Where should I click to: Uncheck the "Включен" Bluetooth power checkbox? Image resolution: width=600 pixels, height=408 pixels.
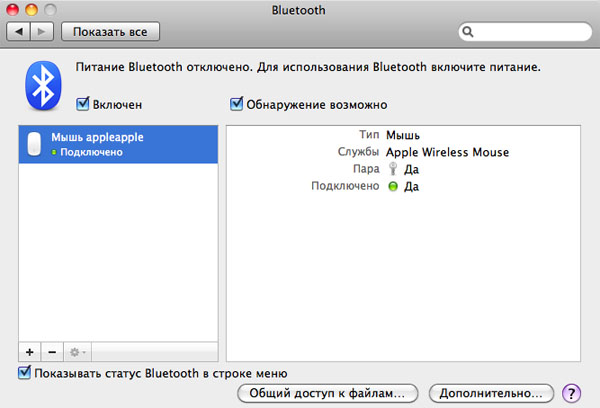pyautogui.click(x=84, y=104)
